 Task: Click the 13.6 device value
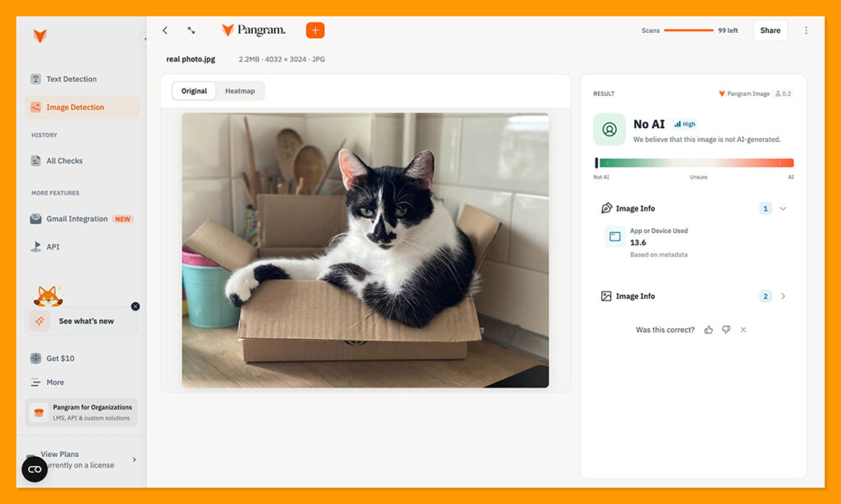click(x=637, y=242)
